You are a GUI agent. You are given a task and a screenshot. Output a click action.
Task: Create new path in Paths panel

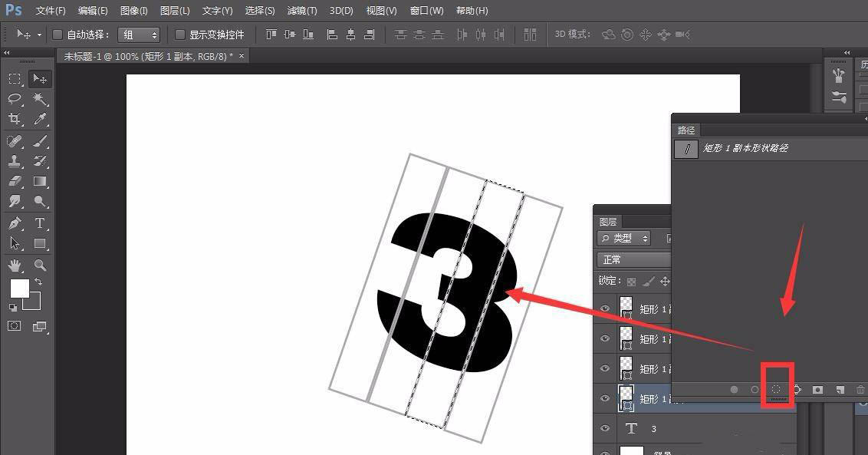[x=840, y=390]
